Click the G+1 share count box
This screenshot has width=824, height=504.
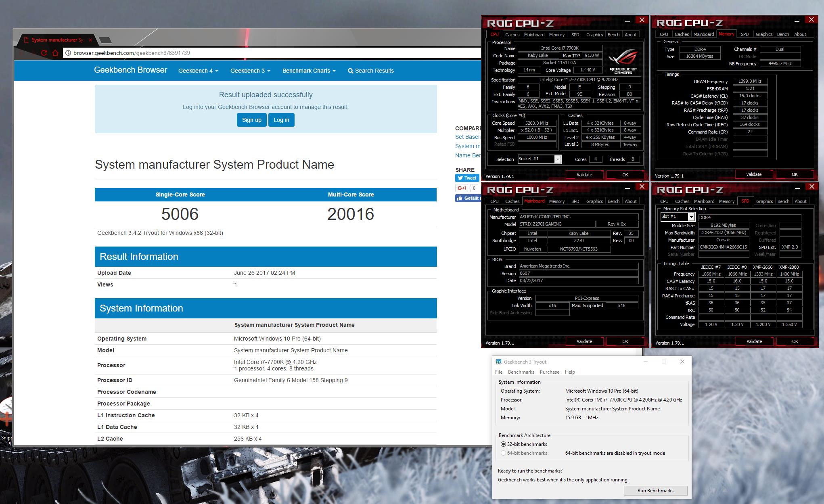[474, 188]
